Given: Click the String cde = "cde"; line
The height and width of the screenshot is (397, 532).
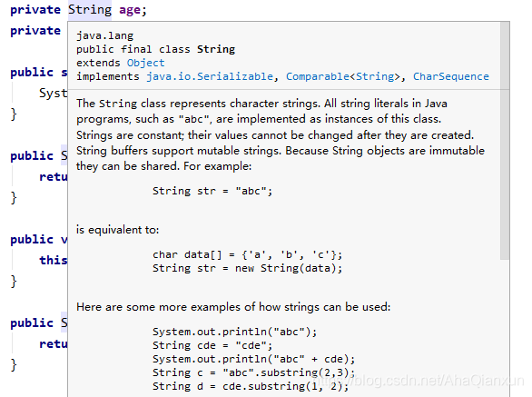Looking at the screenshot, I should coord(212,345).
